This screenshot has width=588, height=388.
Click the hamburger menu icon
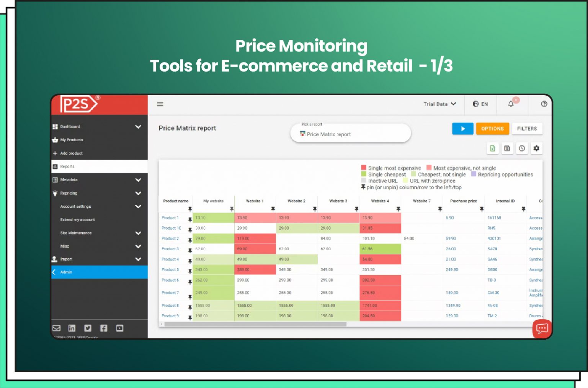(x=160, y=104)
